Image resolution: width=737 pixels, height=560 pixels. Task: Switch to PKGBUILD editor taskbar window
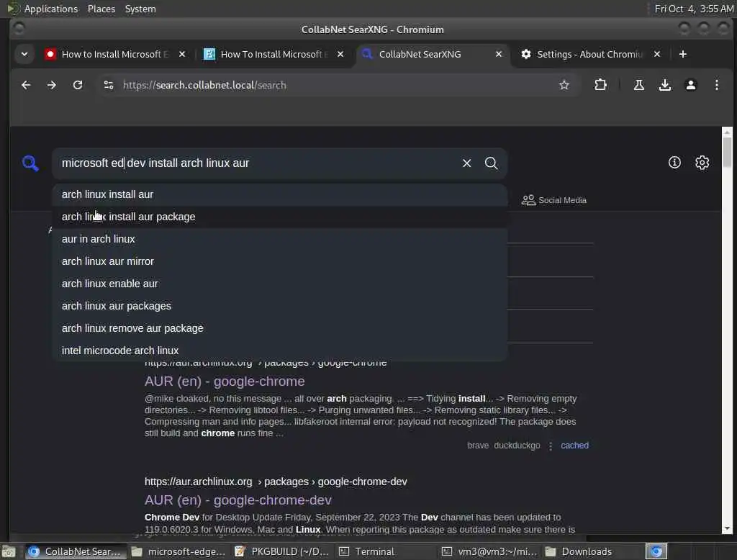tap(281, 551)
